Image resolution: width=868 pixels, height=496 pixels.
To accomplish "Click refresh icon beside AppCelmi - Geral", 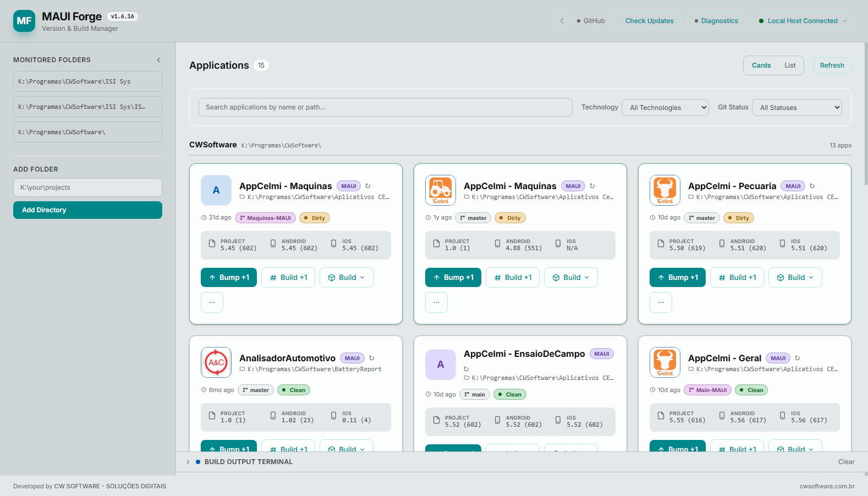I will (x=798, y=358).
